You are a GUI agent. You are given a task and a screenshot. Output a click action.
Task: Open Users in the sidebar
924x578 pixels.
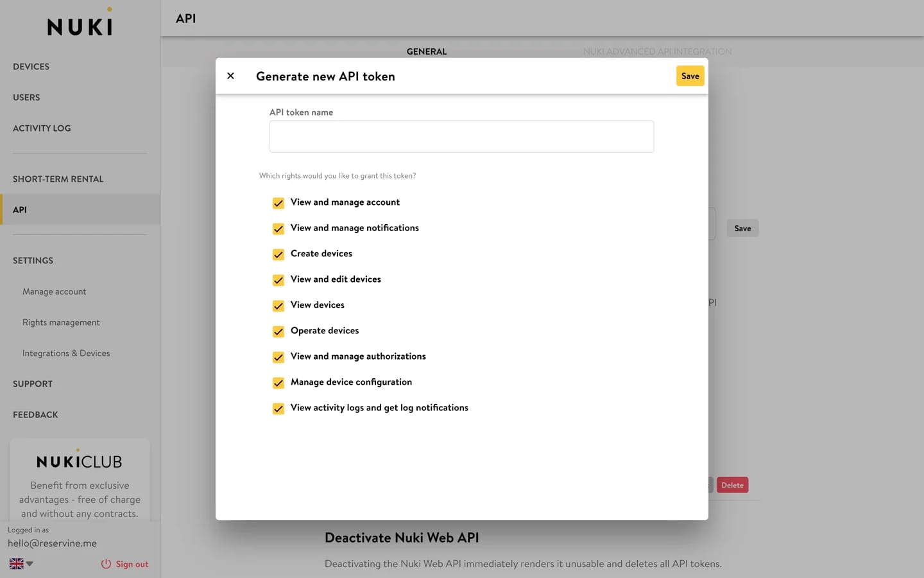(26, 98)
